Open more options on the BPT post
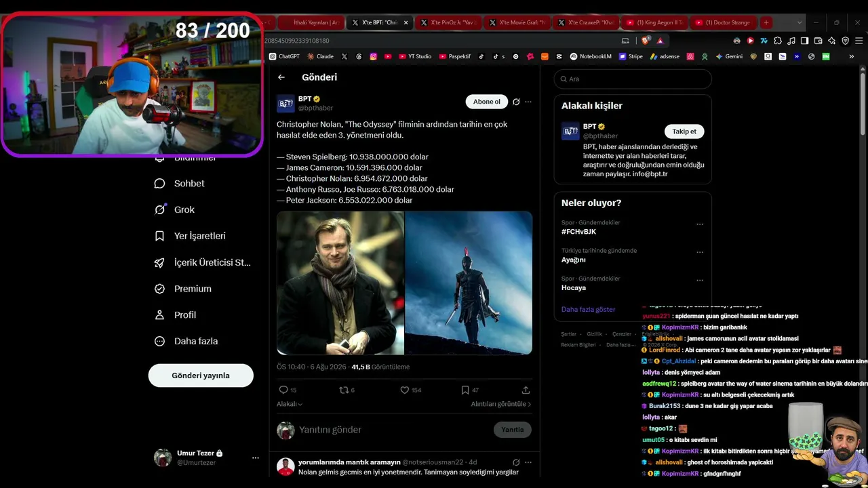 528,102
